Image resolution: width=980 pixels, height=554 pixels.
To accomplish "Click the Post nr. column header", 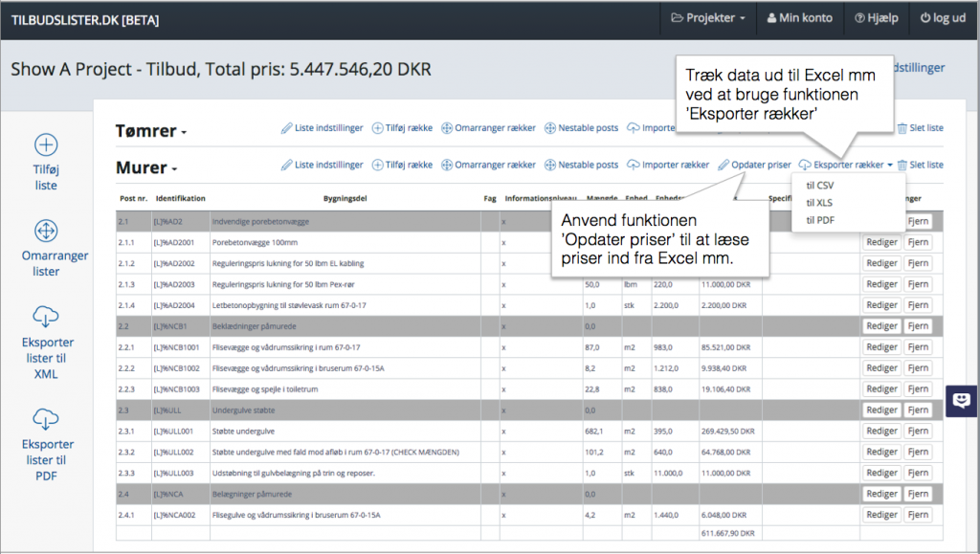I will 133,199.
